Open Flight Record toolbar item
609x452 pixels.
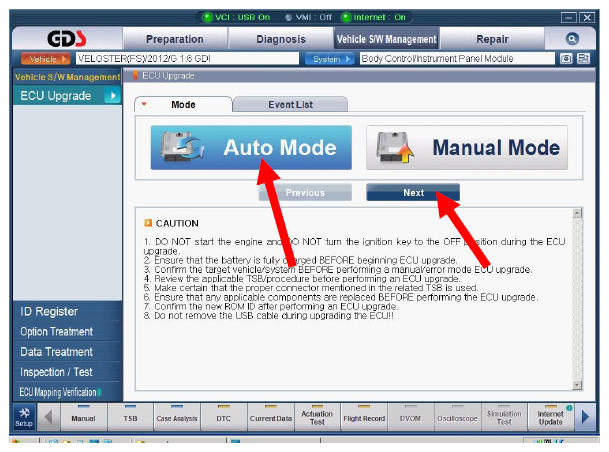364,417
